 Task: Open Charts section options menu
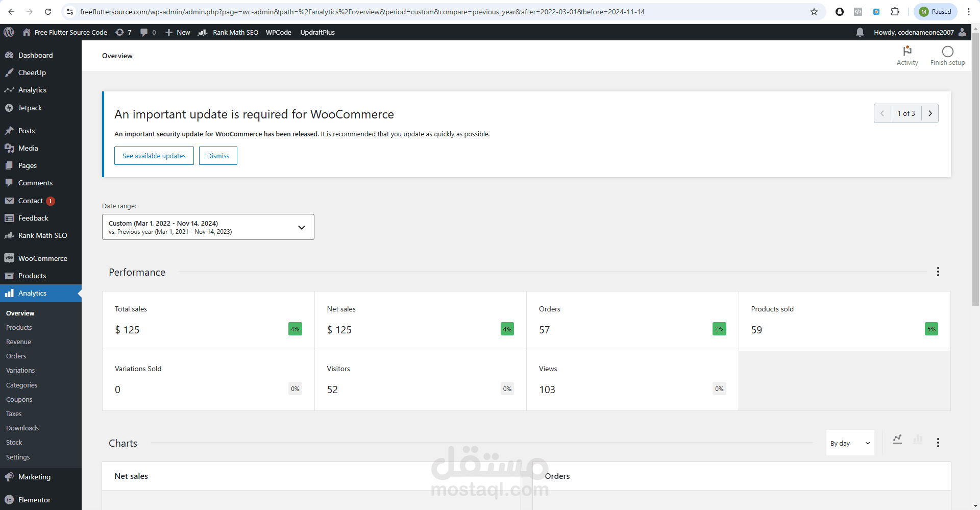click(x=938, y=443)
